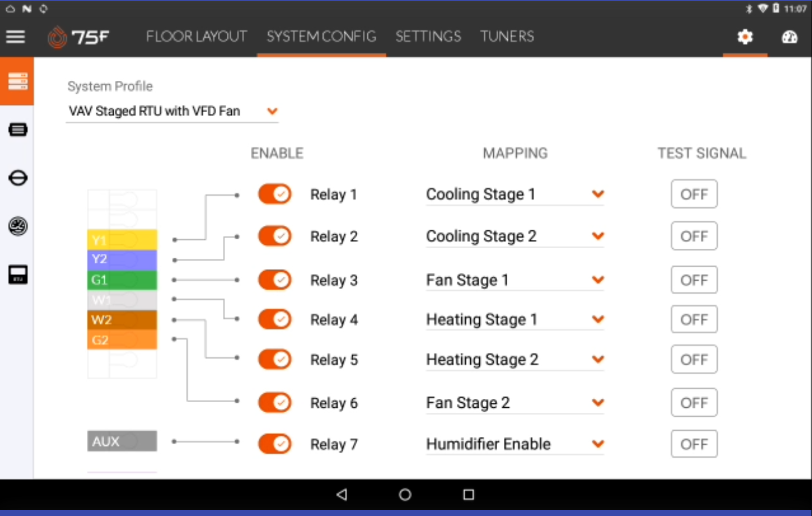Viewport: 812px width, 516px height.
Task: Turn off Relay 4 enable toggle
Action: tap(274, 319)
